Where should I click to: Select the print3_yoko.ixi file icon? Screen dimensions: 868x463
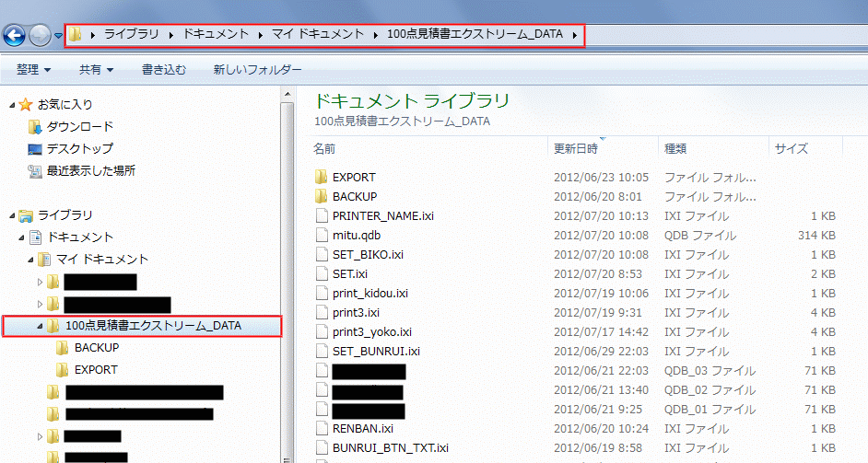[322, 332]
